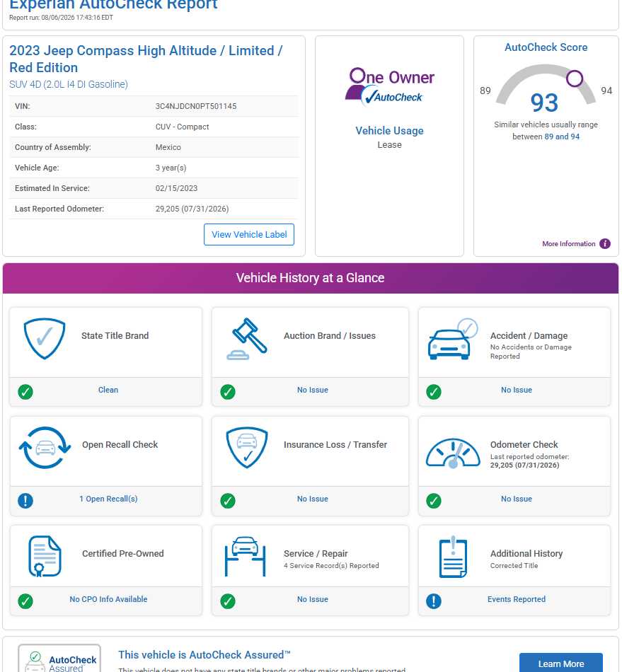The width and height of the screenshot is (622, 672).
Task: Click the Last Reported Odometer value 29,205 in table
Action: pyautogui.click(x=192, y=209)
